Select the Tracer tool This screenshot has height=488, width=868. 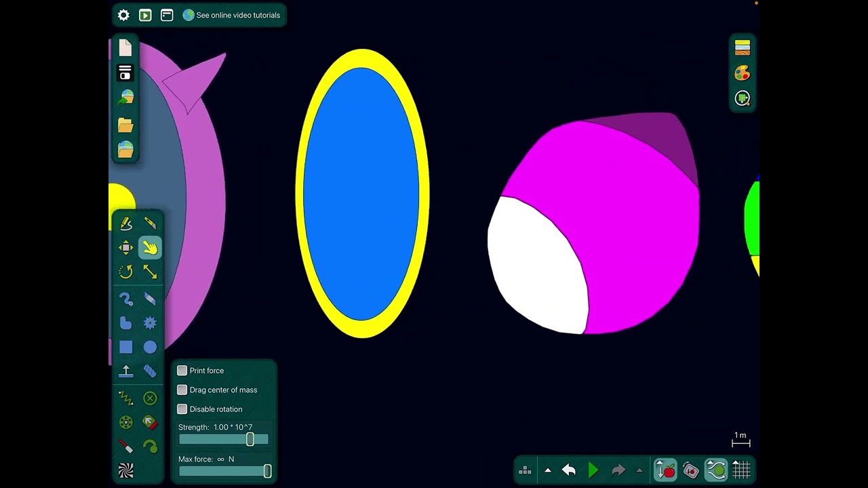(150, 447)
